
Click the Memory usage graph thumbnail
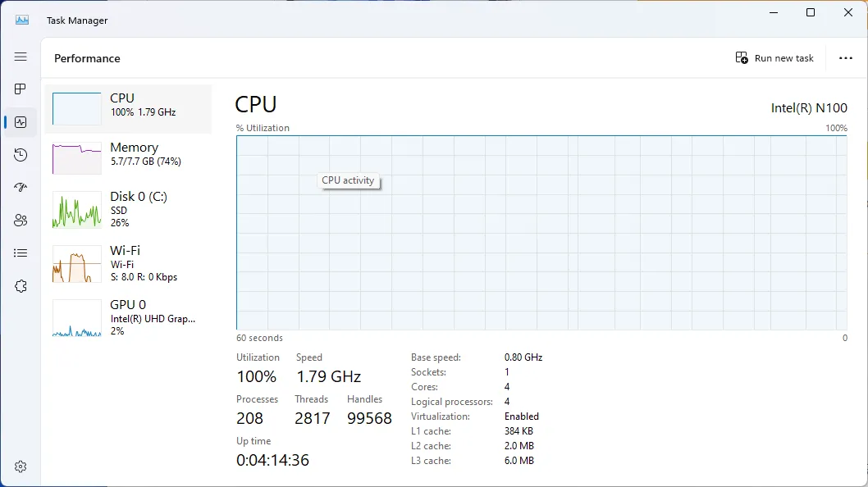76,157
